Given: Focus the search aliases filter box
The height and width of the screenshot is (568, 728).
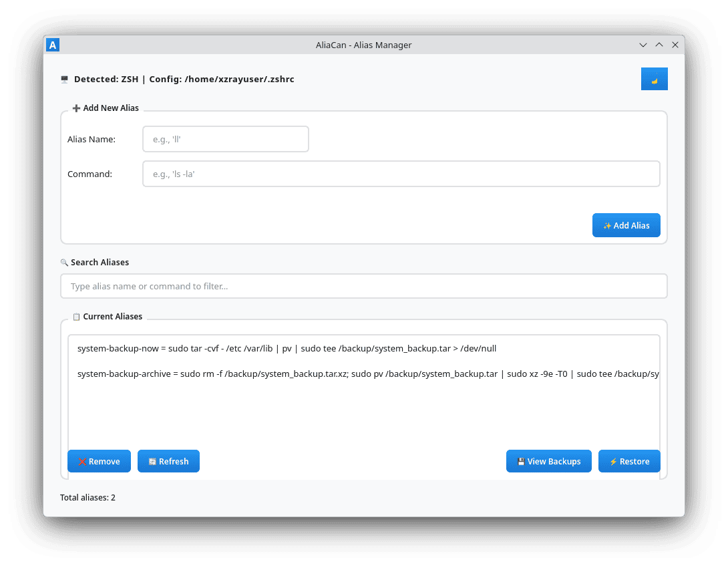Looking at the screenshot, I should 363,286.
